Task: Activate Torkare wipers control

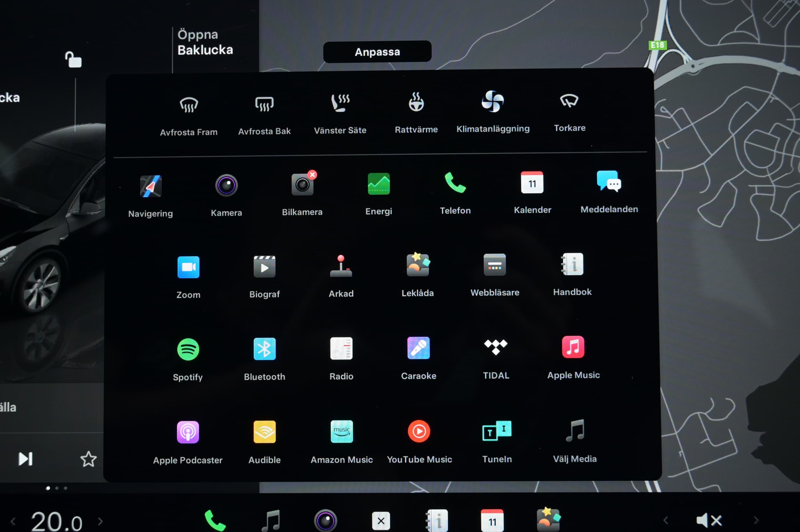Action: 569,101
